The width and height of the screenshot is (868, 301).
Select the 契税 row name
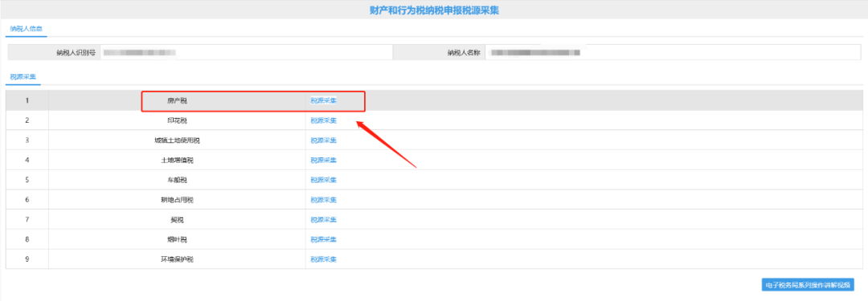[177, 220]
